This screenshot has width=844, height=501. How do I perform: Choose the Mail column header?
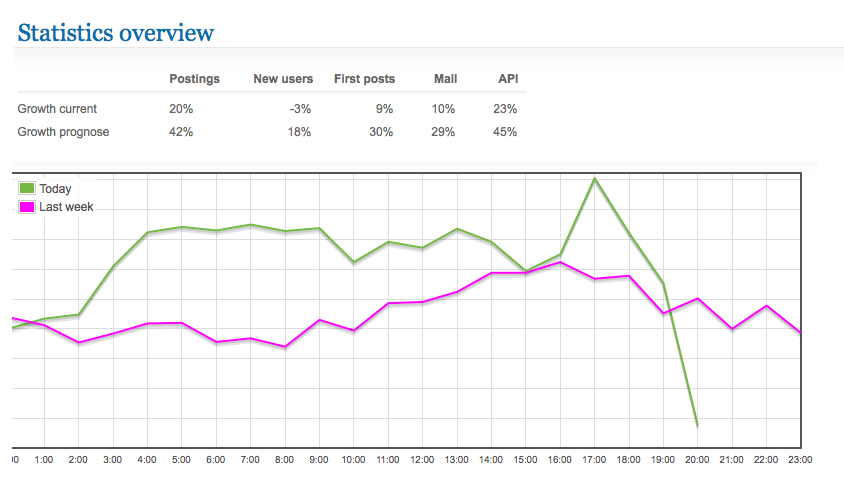pyautogui.click(x=445, y=79)
